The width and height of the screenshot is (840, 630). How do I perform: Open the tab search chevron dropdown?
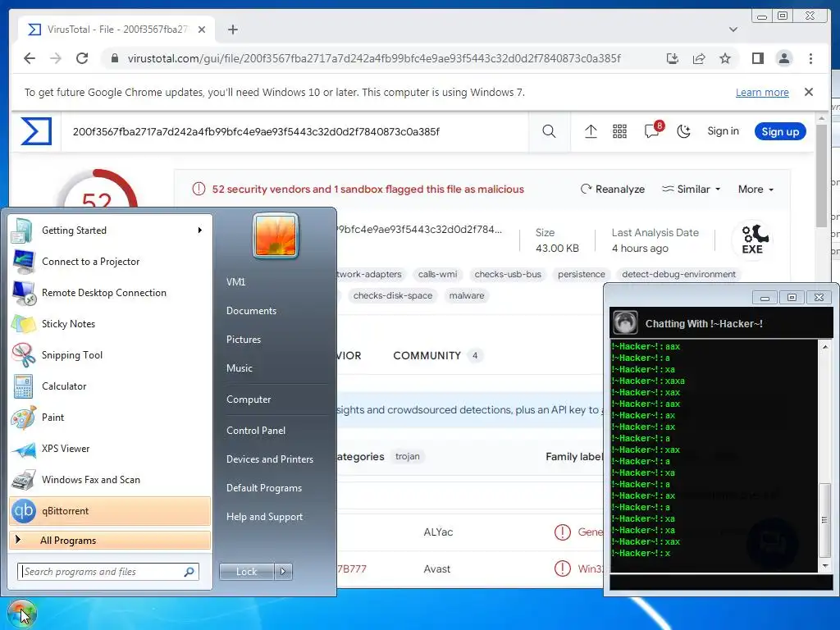733,30
